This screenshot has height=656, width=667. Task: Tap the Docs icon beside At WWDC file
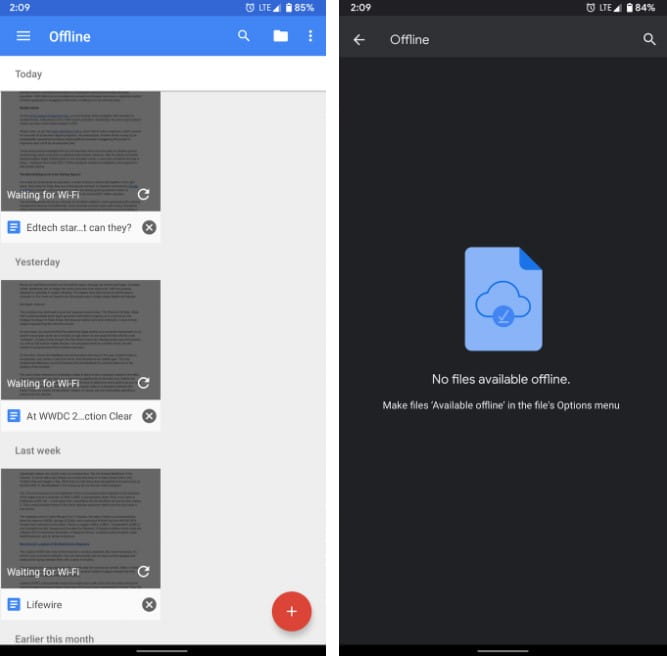14,416
